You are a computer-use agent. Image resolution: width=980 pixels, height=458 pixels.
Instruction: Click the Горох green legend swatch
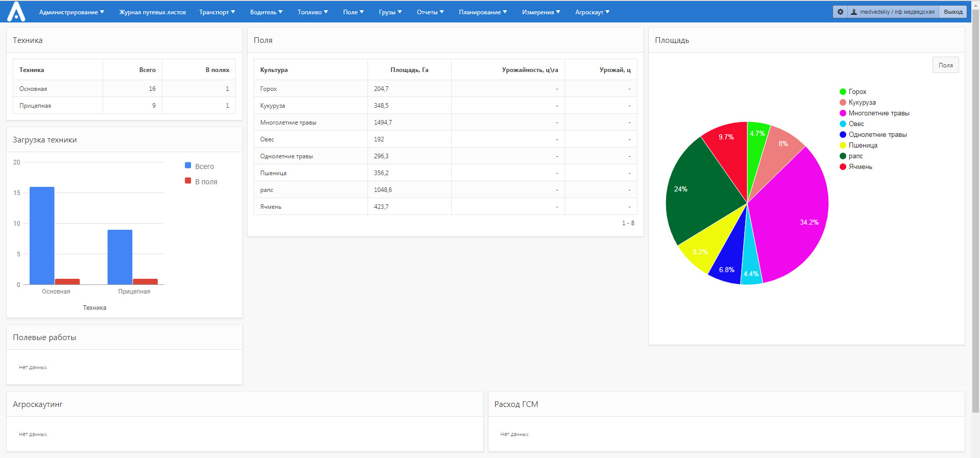[x=843, y=92]
